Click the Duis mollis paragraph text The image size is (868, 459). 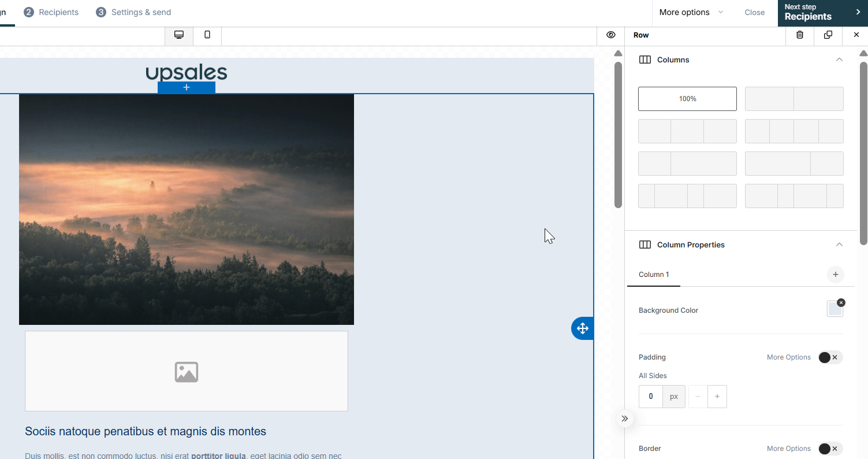coord(183,456)
